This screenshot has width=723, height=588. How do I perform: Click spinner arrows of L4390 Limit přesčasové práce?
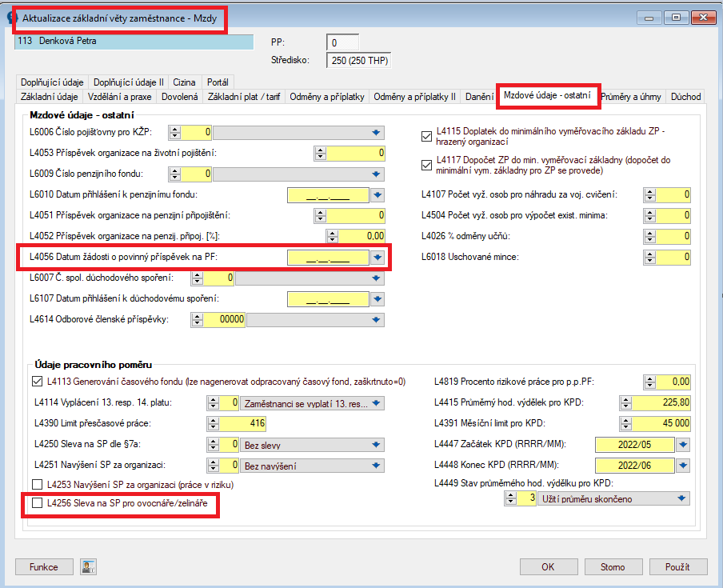tap(213, 423)
